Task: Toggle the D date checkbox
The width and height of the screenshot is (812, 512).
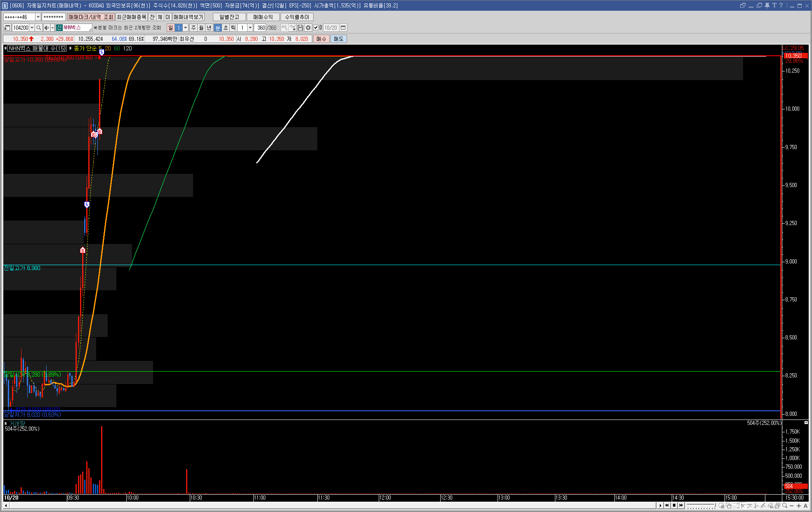Action: point(316,28)
